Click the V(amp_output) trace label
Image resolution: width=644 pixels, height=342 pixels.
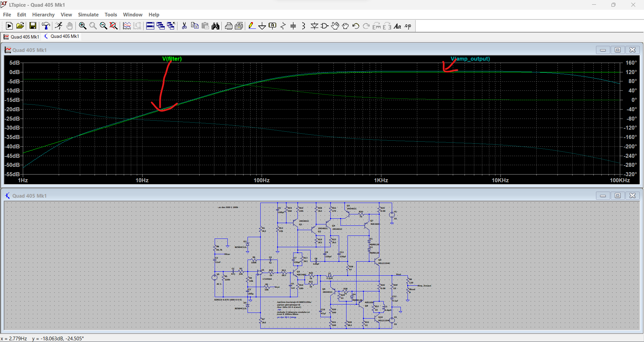[470, 59]
